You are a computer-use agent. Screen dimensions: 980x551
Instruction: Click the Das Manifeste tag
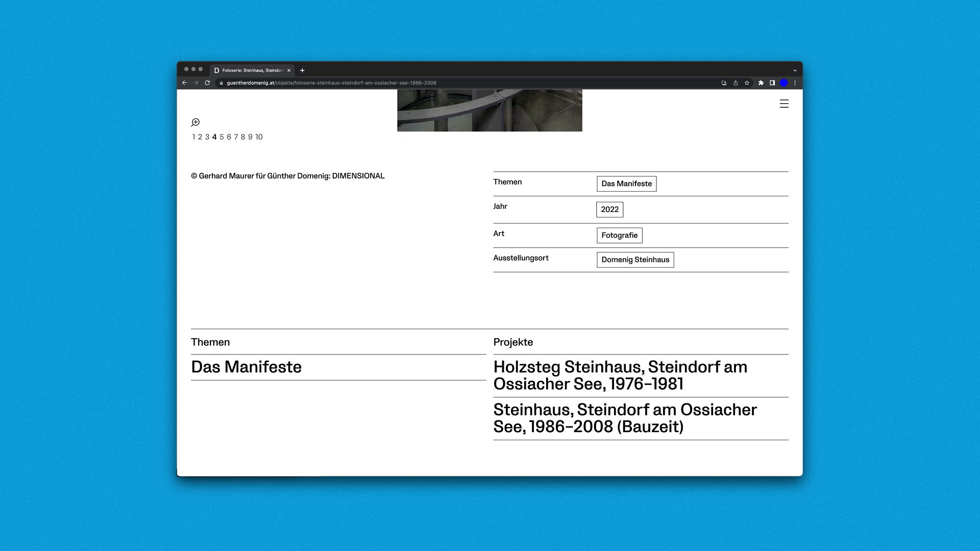[626, 184]
